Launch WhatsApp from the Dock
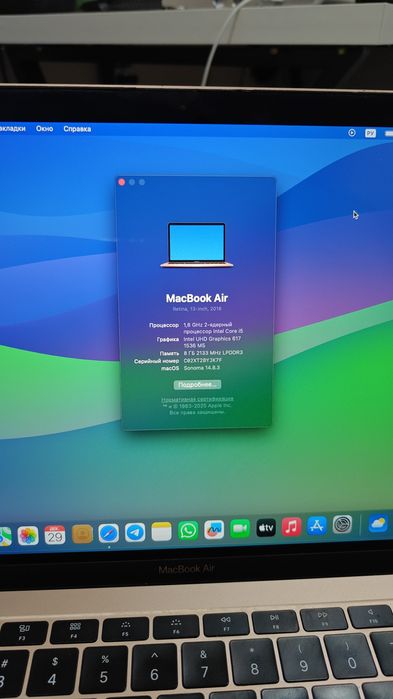 [x=188, y=530]
